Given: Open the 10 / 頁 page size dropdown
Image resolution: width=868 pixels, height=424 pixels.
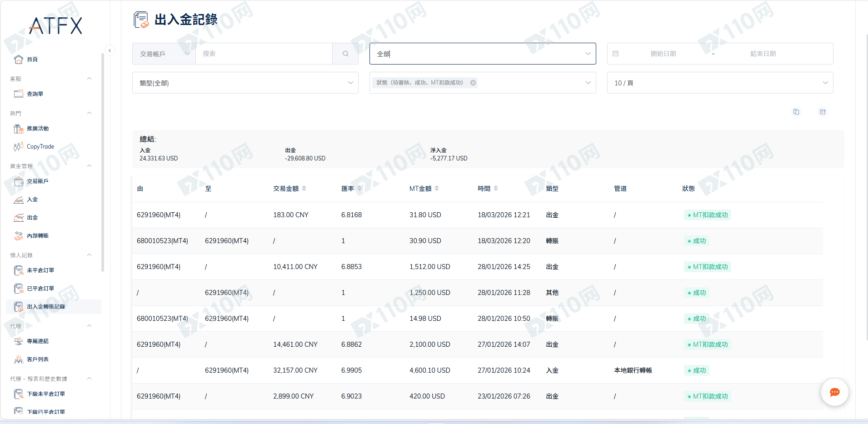Looking at the screenshot, I should click(720, 83).
